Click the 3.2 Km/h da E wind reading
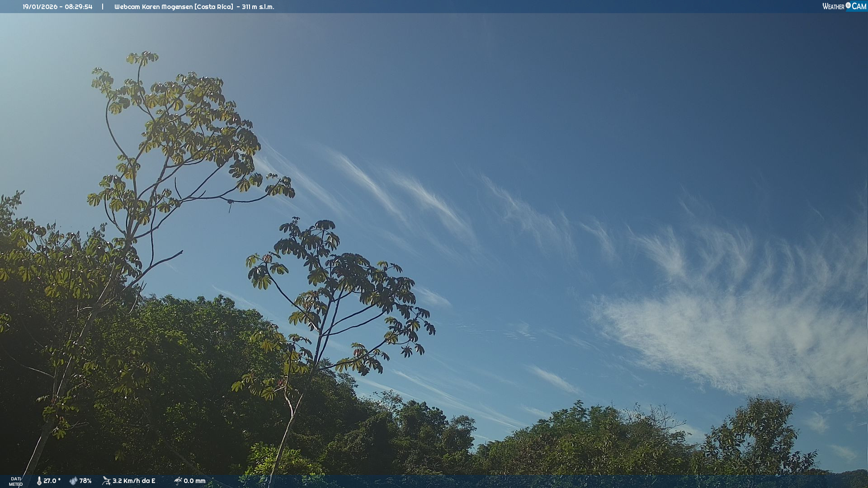This screenshot has height=488, width=868. point(134,481)
